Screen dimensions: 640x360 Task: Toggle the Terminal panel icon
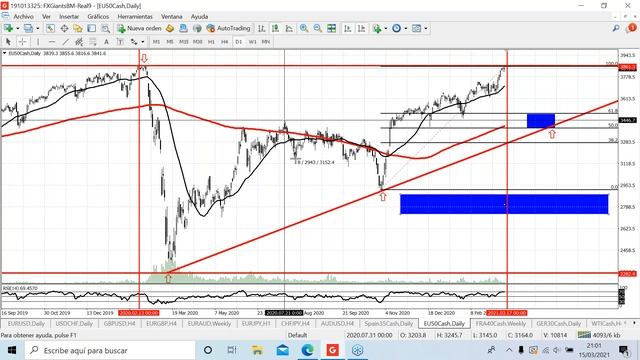coord(91,28)
